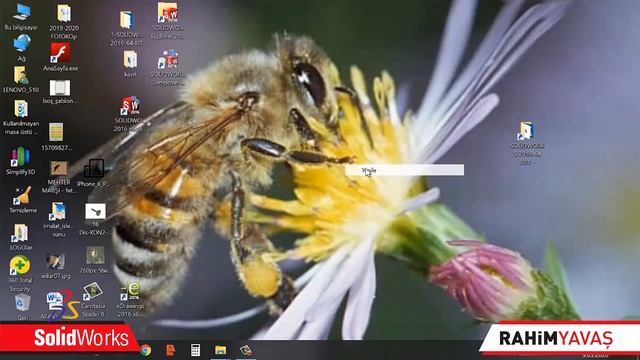Open Calculator from the taskbar
This screenshot has width=640, height=360.
tap(195, 350)
